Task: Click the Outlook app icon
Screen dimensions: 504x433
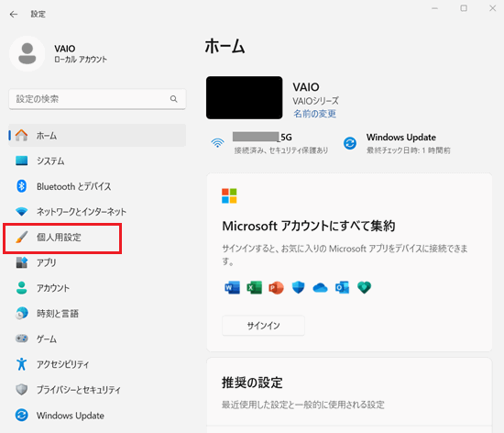Action: tap(342, 287)
